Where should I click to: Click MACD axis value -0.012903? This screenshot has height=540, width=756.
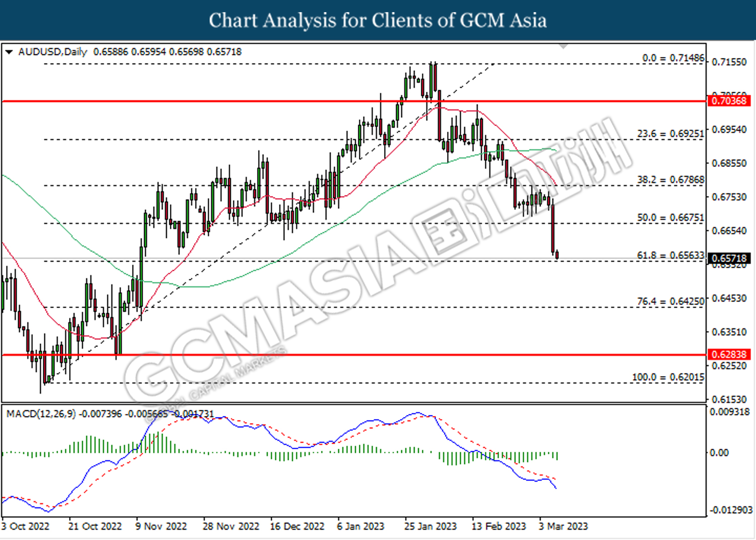[731, 510]
